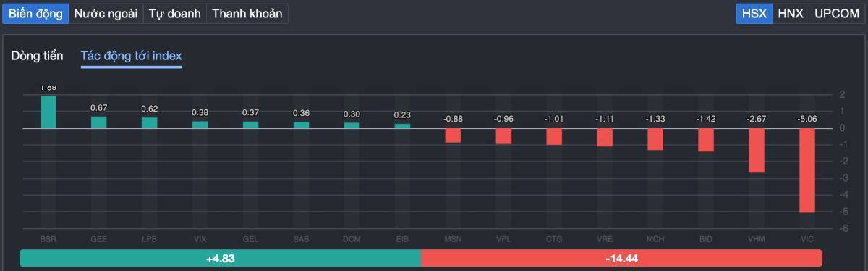Click the -5.06 value above VIC
Viewport: 868px width, 271px height.
(807, 118)
